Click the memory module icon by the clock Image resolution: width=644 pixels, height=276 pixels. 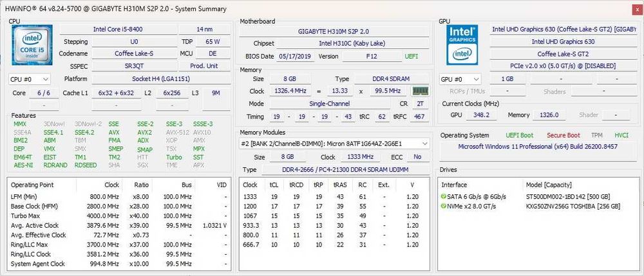420,91
